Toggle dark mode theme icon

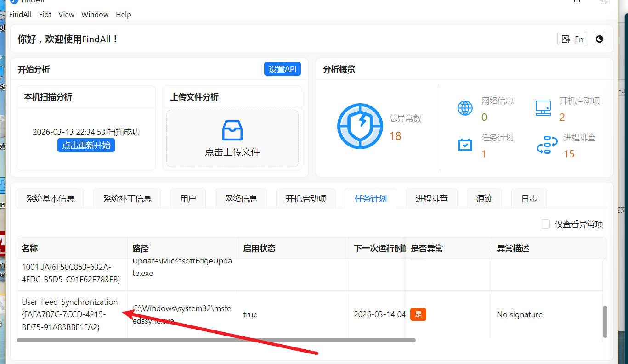(599, 39)
